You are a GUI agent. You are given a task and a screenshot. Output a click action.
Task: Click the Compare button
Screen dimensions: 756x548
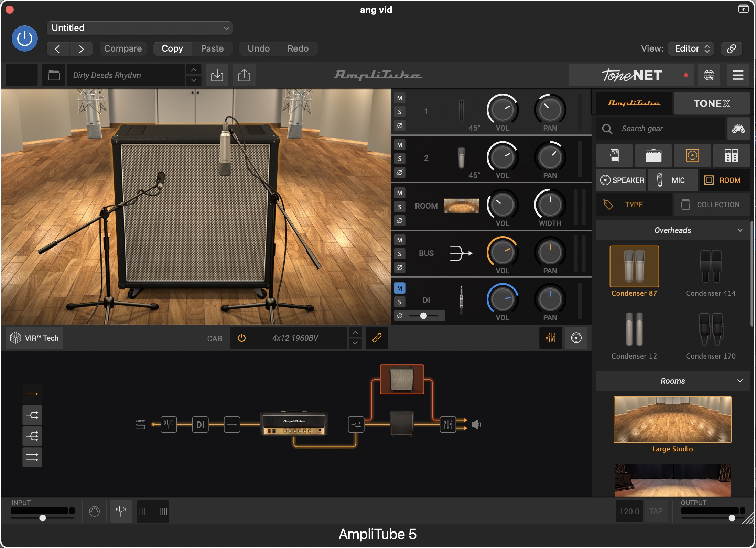[x=123, y=48]
